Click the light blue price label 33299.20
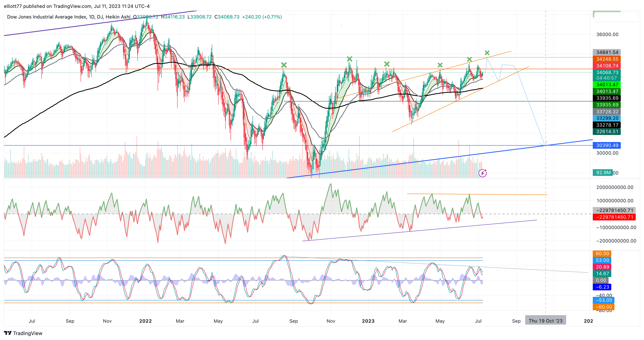This screenshot has width=644, height=340. click(607, 118)
